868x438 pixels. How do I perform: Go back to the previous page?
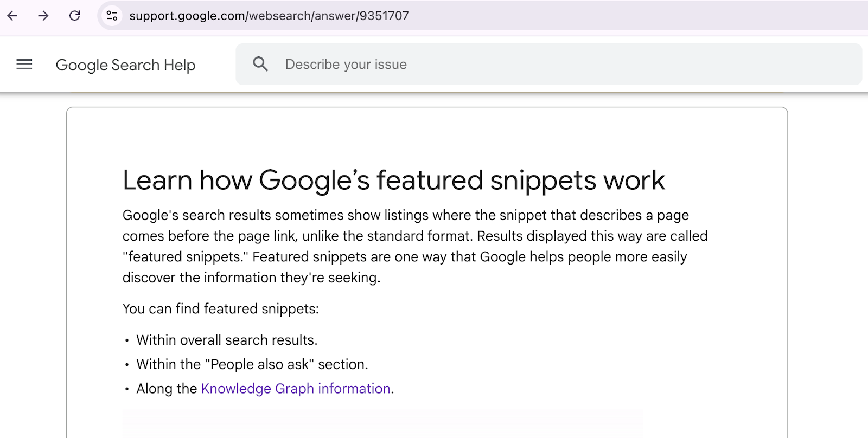click(x=12, y=16)
